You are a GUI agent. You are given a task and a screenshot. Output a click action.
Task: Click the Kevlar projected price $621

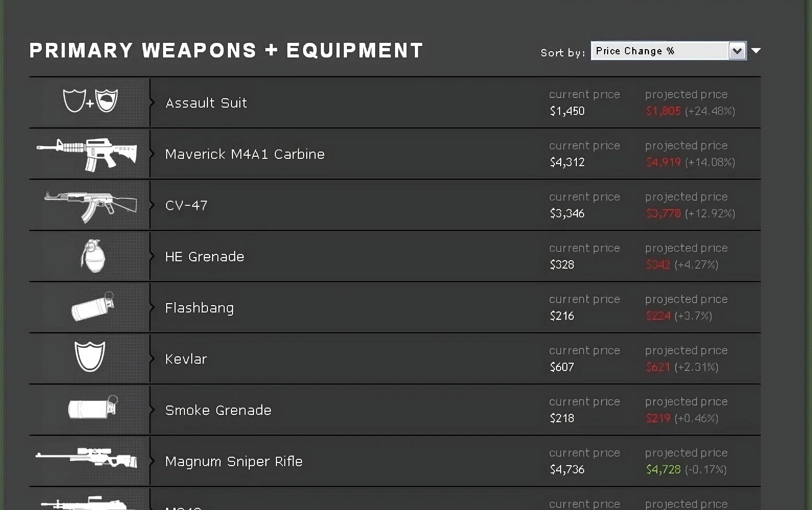[658, 367]
